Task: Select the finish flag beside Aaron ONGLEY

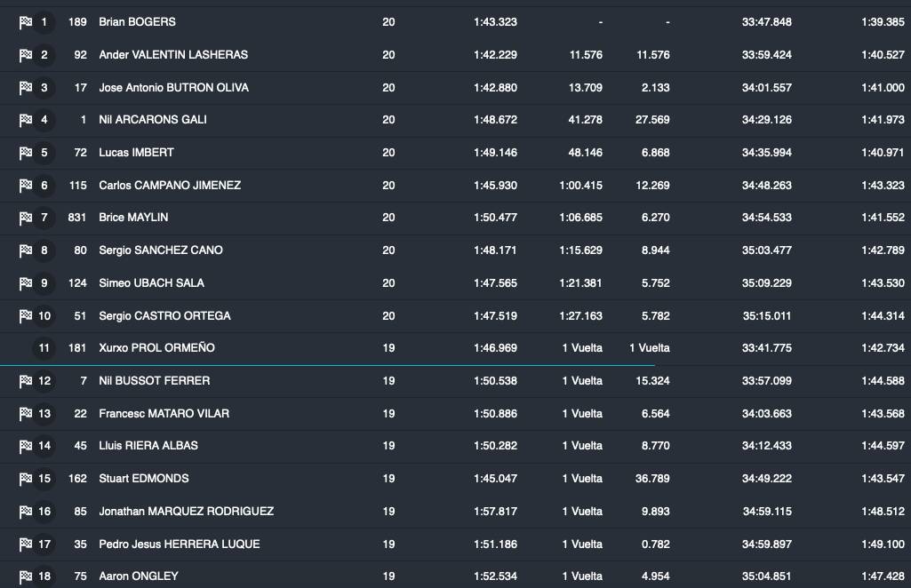Action: coord(25,576)
